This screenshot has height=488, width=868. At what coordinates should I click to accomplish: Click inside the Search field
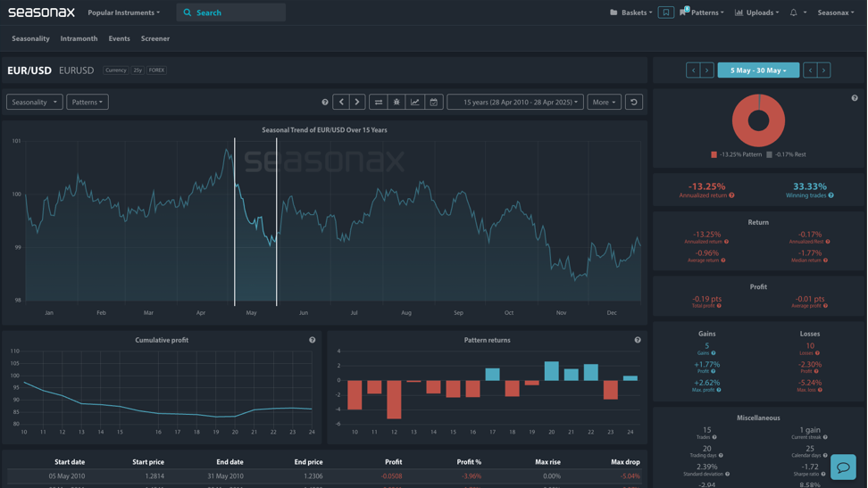(x=230, y=12)
